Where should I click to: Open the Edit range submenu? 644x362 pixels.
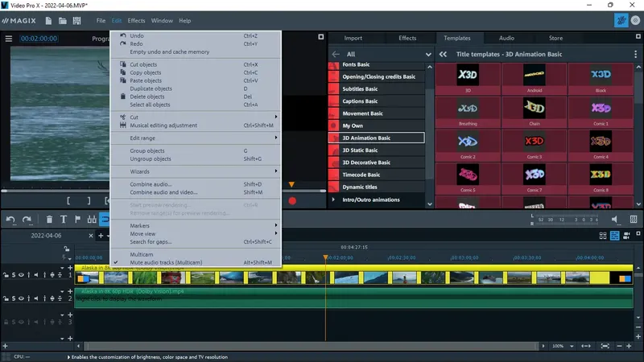[196, 138]
